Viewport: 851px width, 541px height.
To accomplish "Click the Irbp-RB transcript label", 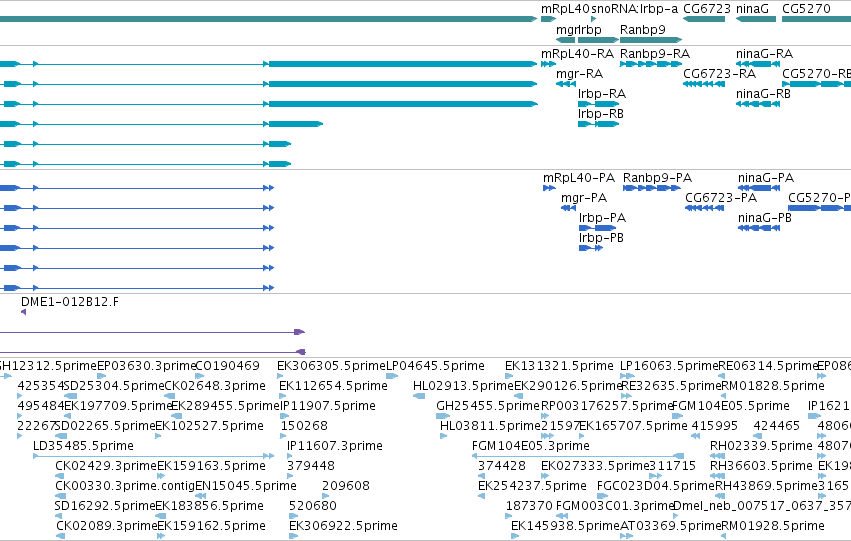I will (x=601, y=114).
